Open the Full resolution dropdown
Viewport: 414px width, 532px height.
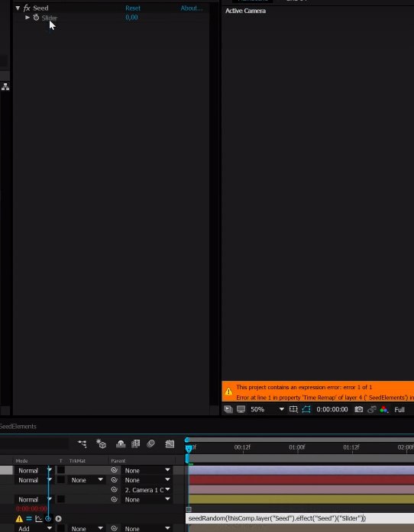(399, 410)
